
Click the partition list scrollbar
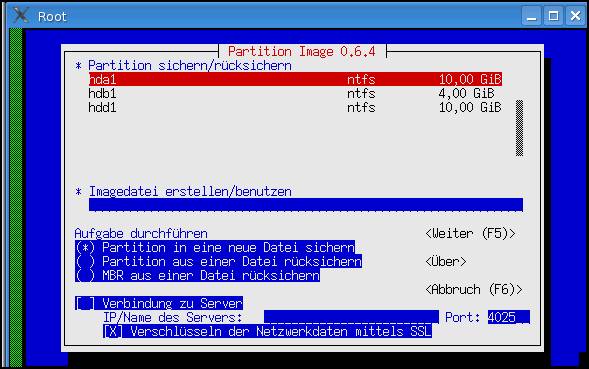(520, 128)
